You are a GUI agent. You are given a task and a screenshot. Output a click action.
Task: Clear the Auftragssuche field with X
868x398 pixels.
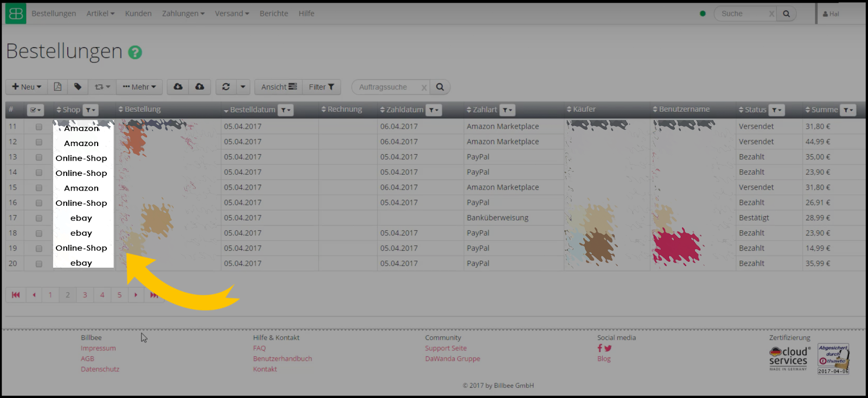click(424, 87)
